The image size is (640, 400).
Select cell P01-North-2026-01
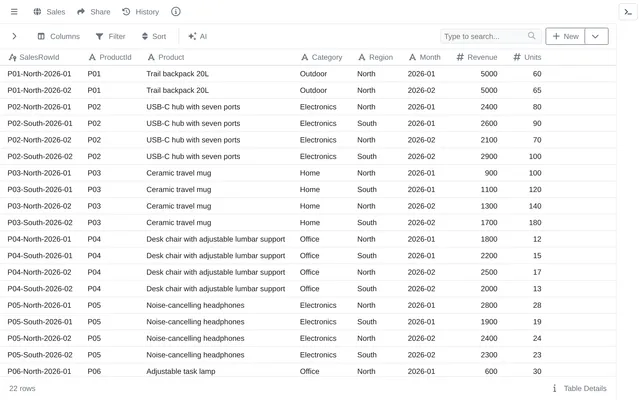pos(39,74)
